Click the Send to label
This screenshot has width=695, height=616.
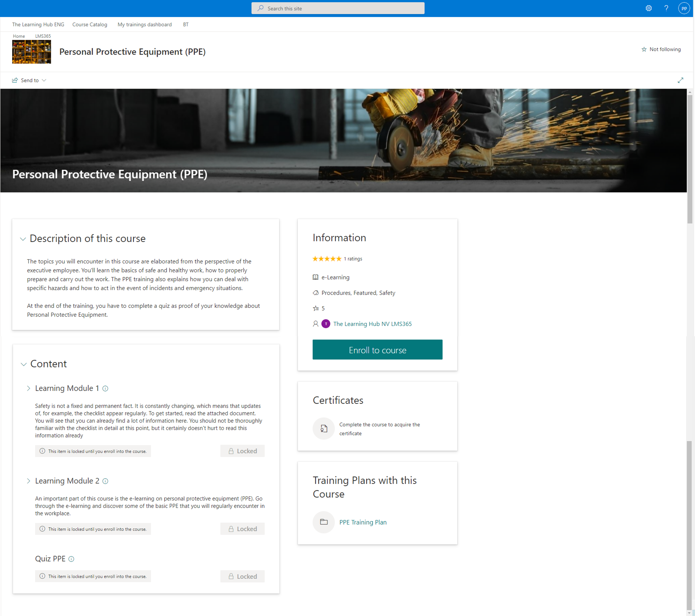[x=30, y=80]
